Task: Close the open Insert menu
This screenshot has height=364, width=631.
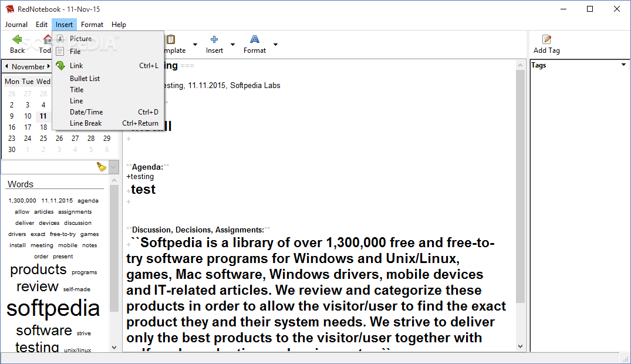Action: coord(64,25)
